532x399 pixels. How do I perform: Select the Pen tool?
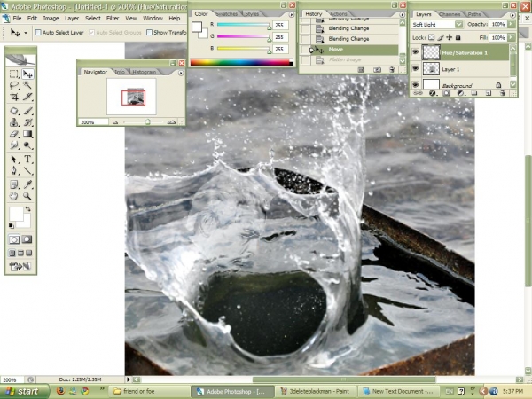14,170
